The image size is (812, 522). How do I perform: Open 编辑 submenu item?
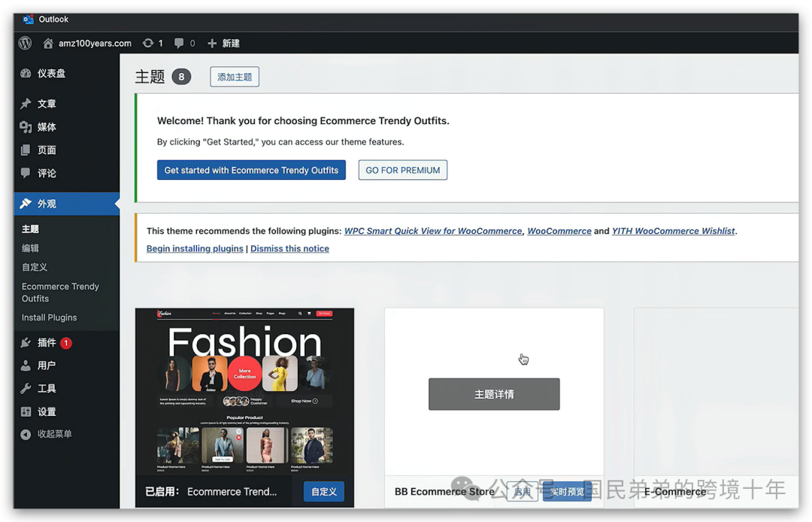30,248
